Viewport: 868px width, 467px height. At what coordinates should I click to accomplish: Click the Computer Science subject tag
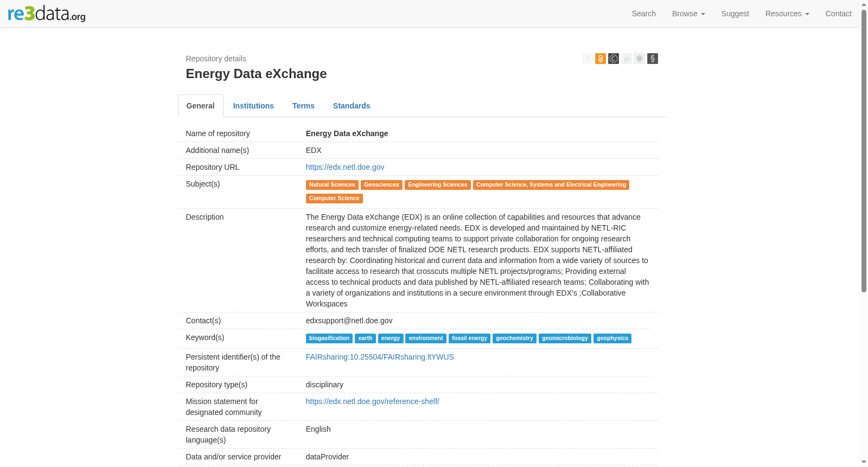pyautogui.click(x=334, y=199)
